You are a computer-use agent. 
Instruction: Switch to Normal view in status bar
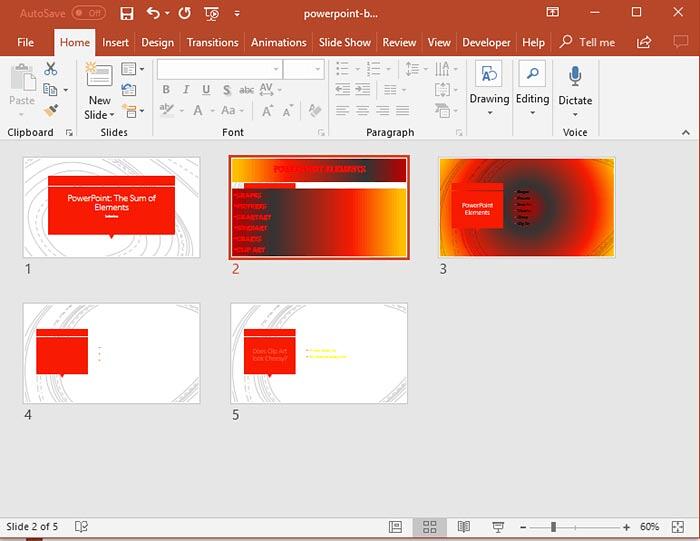tap(396, 527)
